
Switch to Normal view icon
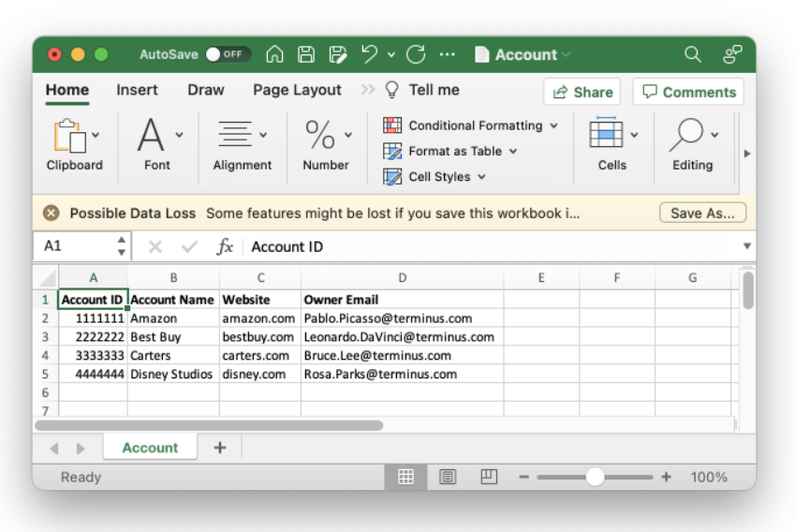[x=405, y=477]
